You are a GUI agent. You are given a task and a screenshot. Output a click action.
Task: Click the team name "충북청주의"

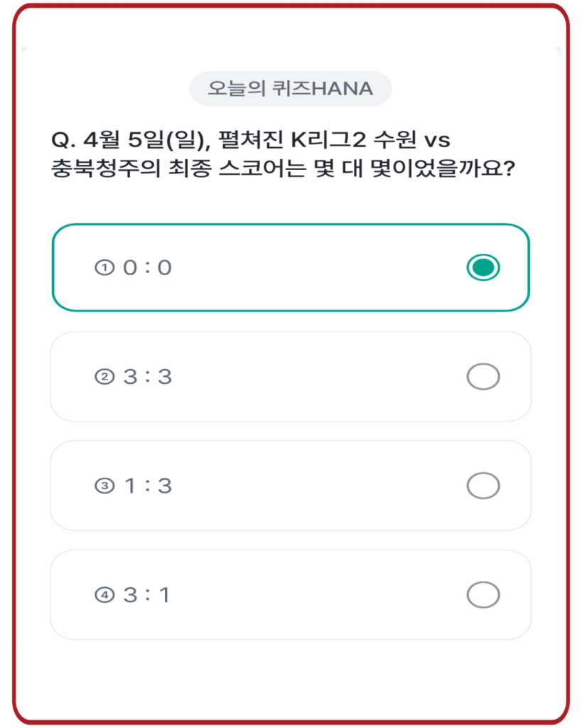[97, 170]
